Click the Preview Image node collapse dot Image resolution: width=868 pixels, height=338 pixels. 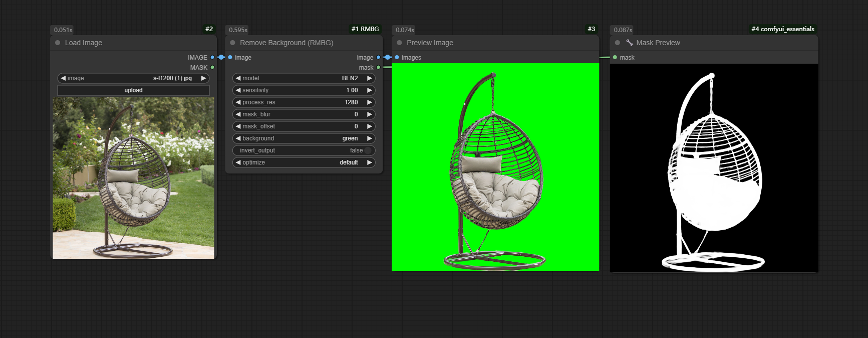tap(399, 43)
